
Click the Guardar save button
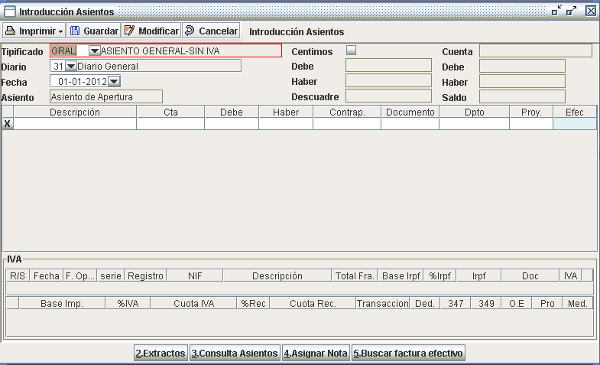click(x=94, y=31)
